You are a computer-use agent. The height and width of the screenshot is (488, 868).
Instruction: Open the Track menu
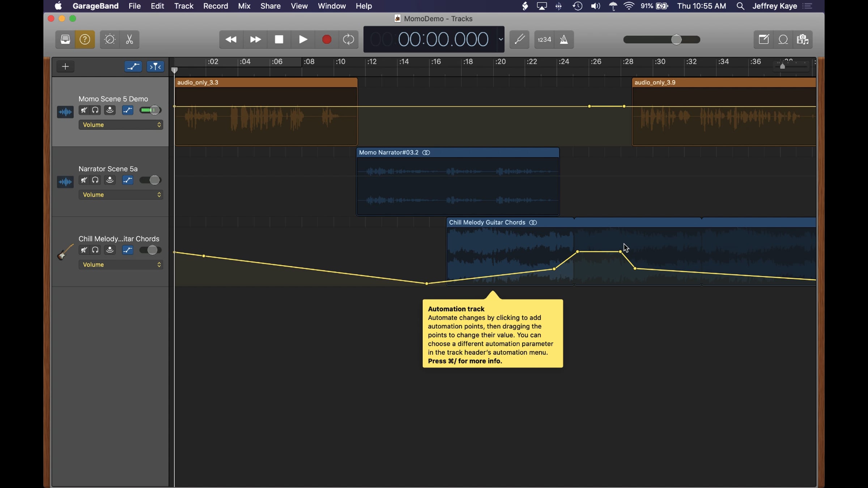184,6
